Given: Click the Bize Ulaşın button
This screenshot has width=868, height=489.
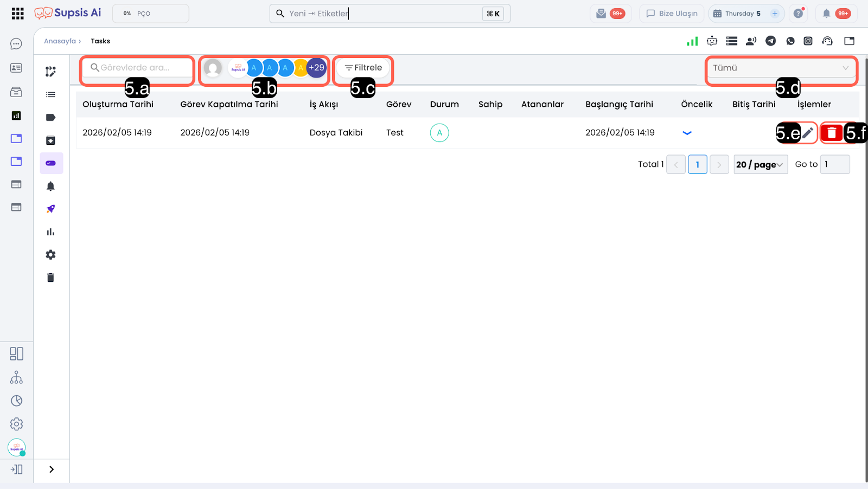Looking at the screenshot, I should [672, 14].
